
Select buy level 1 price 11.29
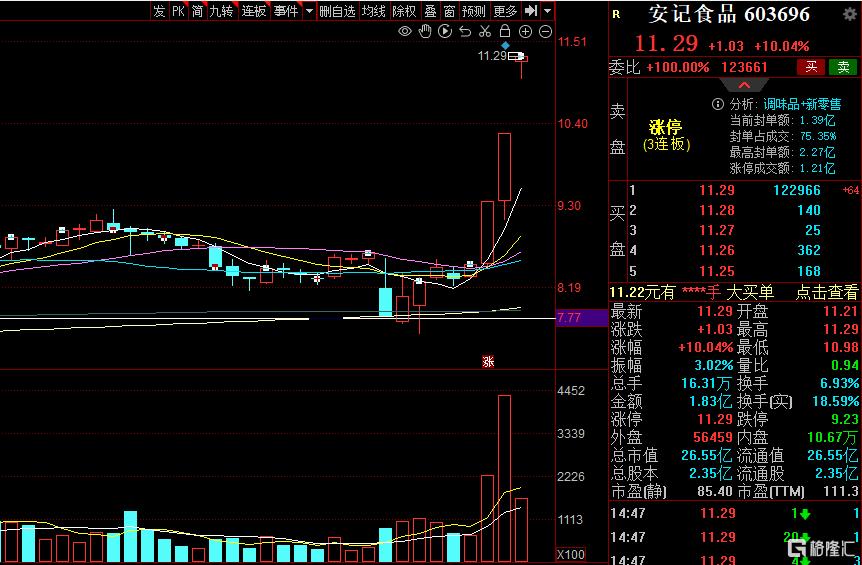click(717, 190)
